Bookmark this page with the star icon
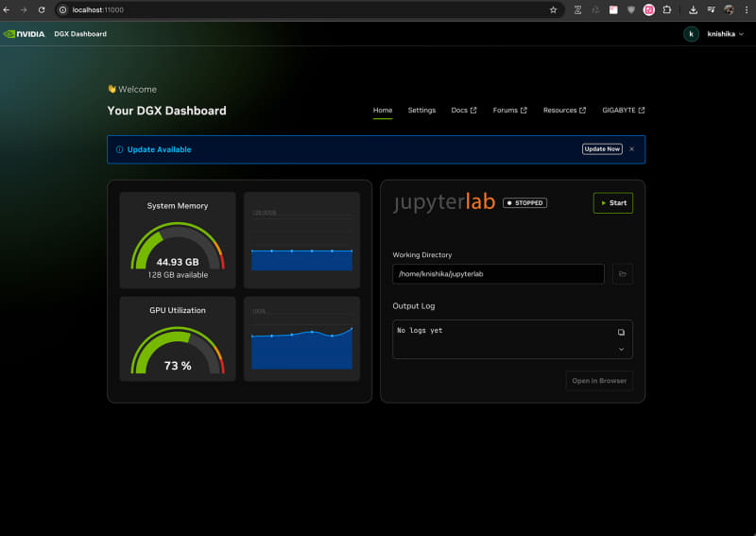The height and width of the screenshot is (536, 756). tap(554, 9)
